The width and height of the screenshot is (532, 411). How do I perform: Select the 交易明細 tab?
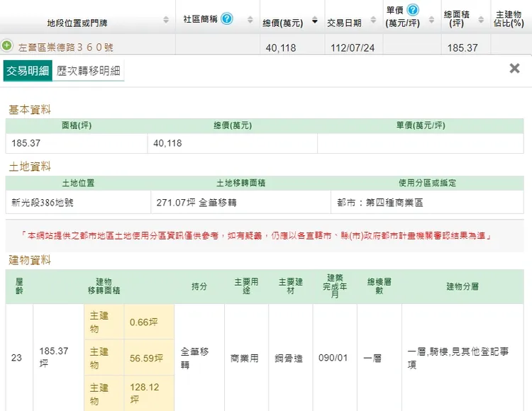28,71
